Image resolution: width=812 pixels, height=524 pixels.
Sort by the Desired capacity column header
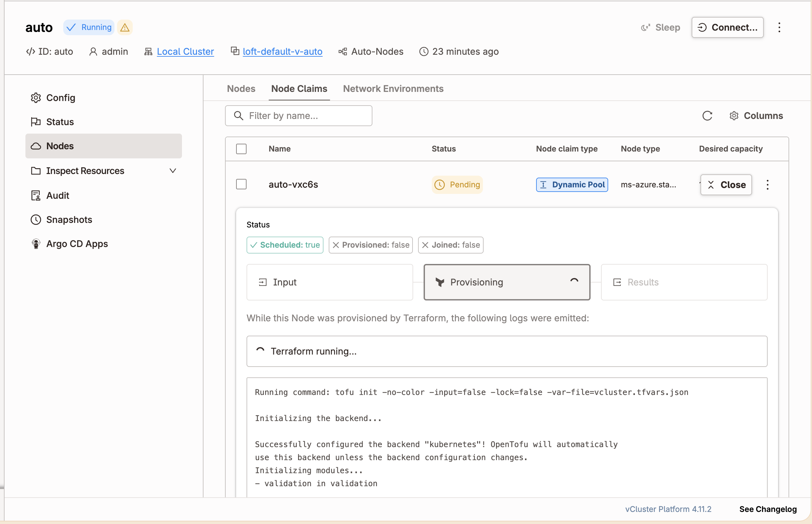pyautogui.click(x=730, y=149)
